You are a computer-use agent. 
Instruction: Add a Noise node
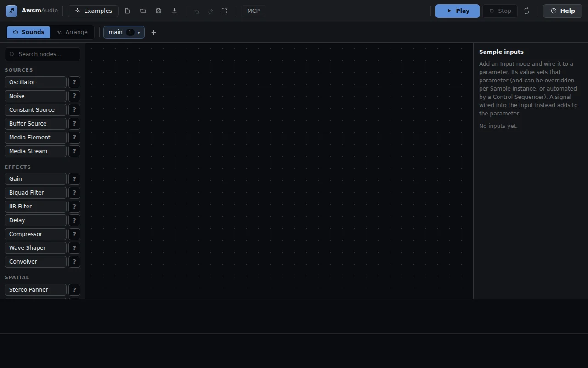tap(35, 96)
